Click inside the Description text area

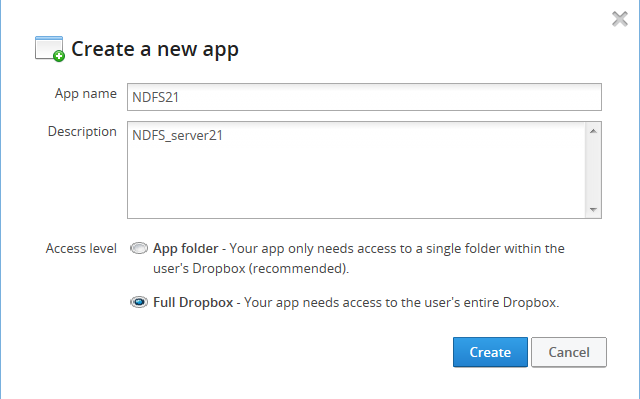coord(357,170)
